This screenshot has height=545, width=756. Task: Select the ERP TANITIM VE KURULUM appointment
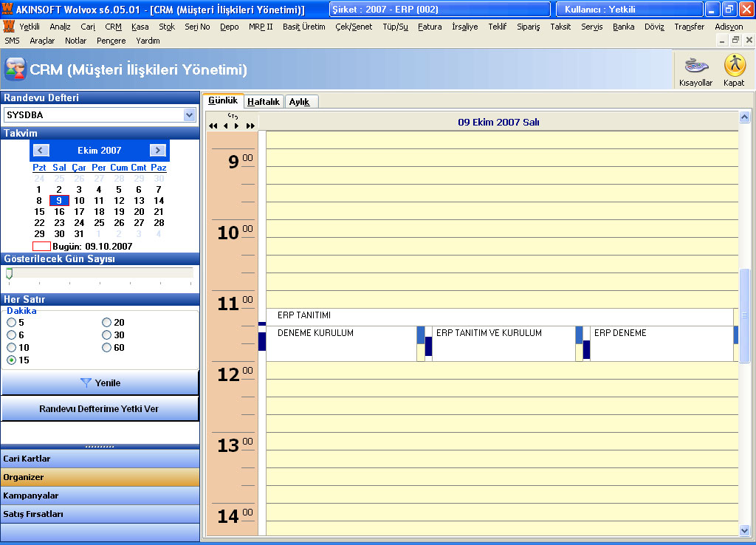(x=504, y=343)
